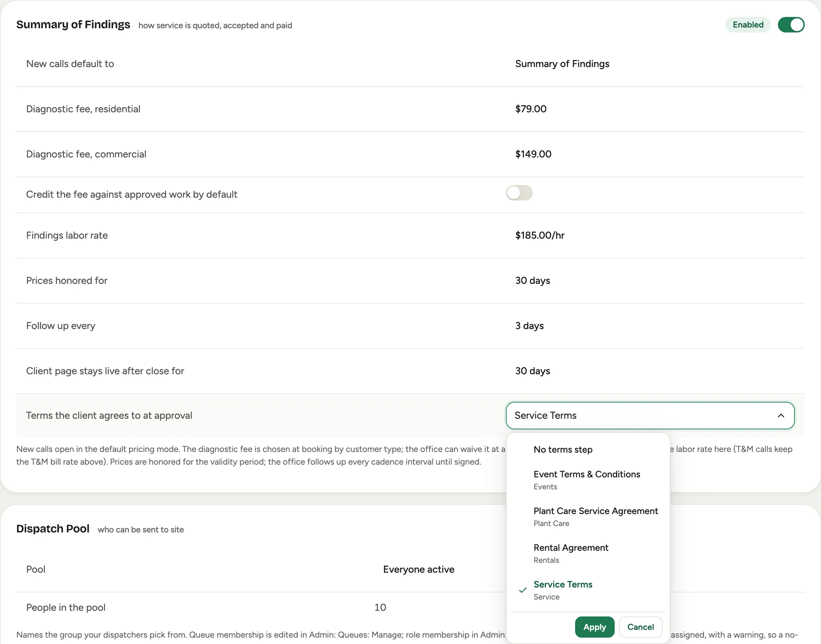821x644 pixels.
Task: Change the Findings labor rate $185.00/hr
Action: [539, 235]
